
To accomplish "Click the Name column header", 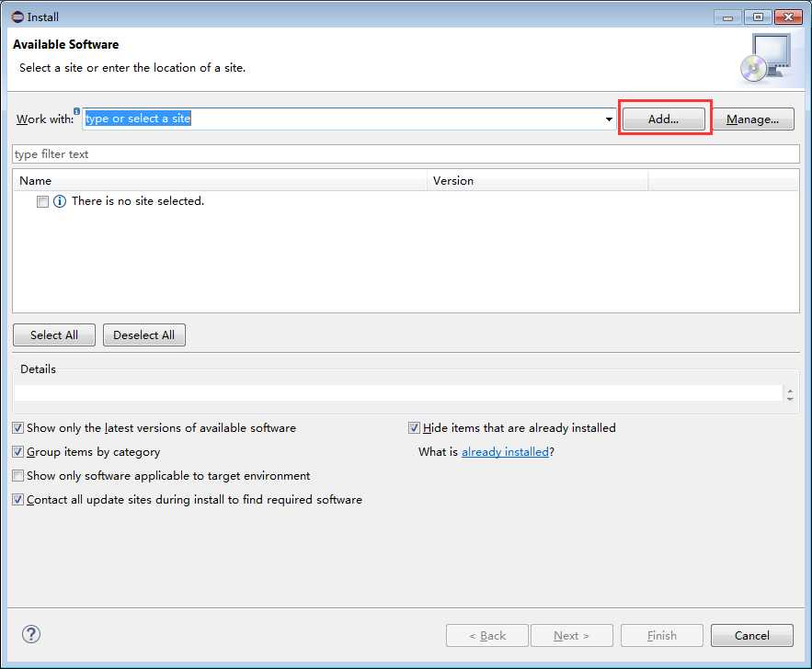I will 220,180.
